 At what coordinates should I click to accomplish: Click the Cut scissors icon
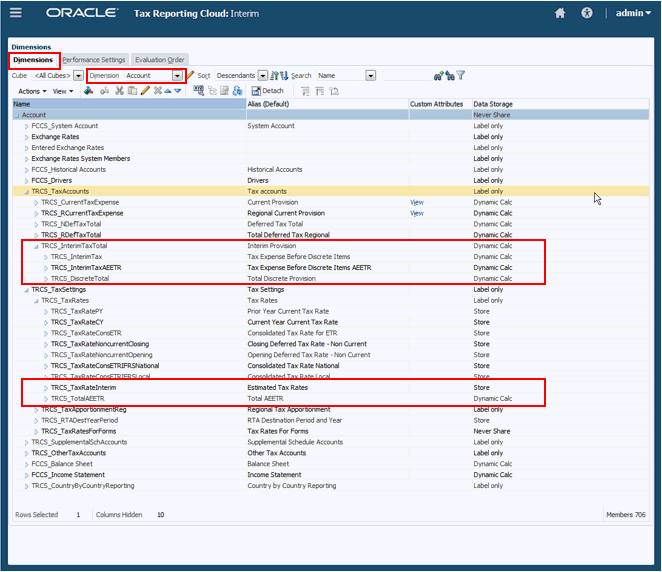pyautogui.click(x=119, y=90)
